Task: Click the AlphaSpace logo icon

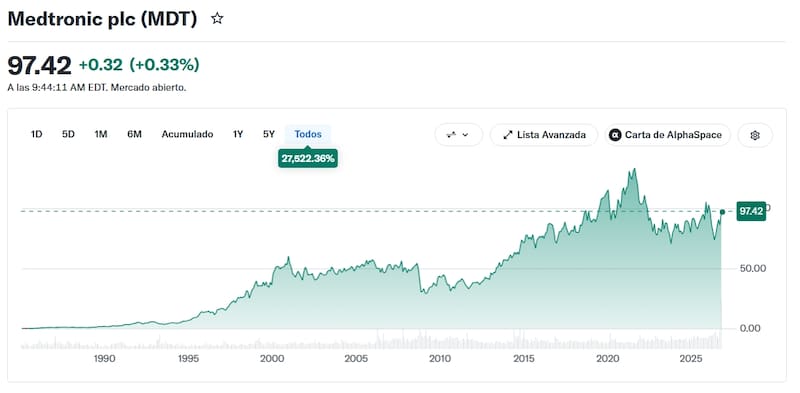Action: coord(615,135)
